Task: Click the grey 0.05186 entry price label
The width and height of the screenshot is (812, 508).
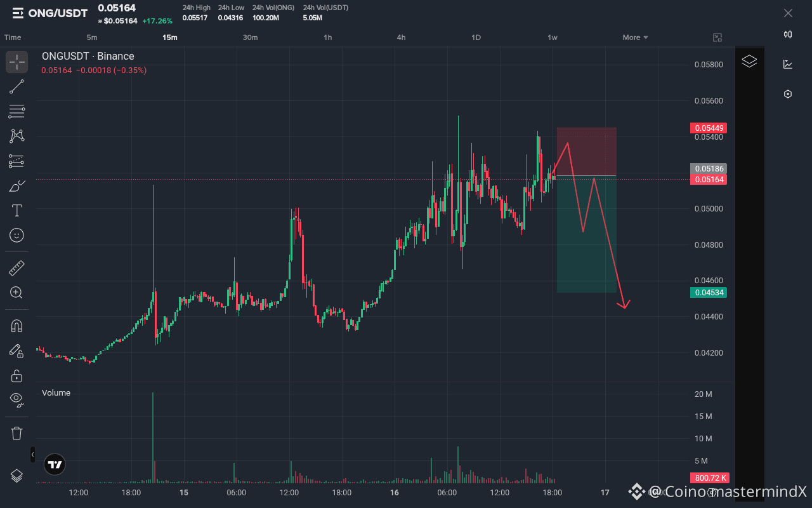Action: click(708, 169)
